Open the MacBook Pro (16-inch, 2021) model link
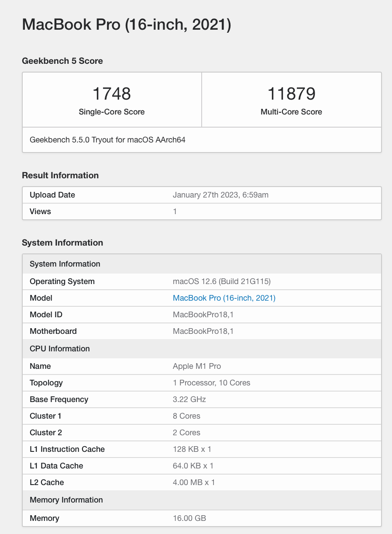This screenshot has width=392, height=534. 224,298
